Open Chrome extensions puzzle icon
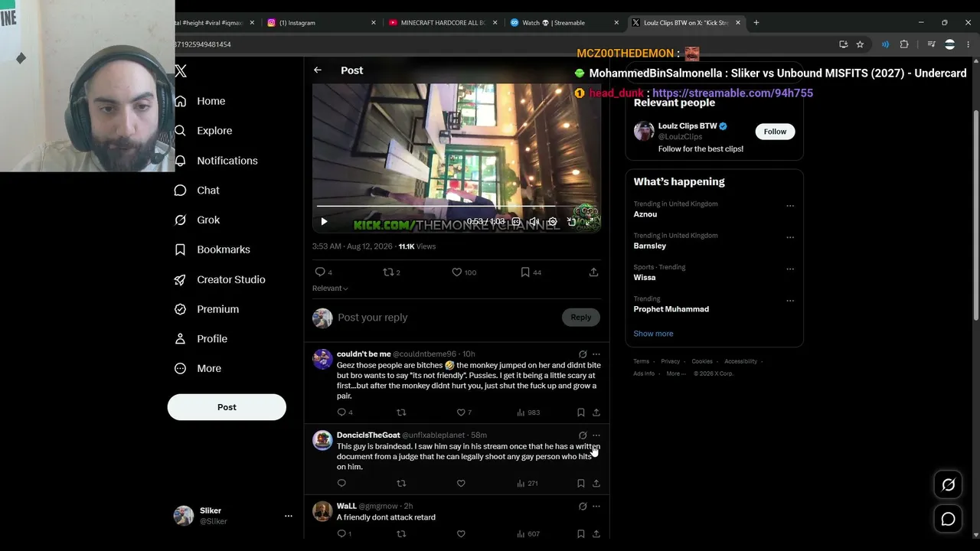This screenshot has width=980, height=551. coord(904,44)
